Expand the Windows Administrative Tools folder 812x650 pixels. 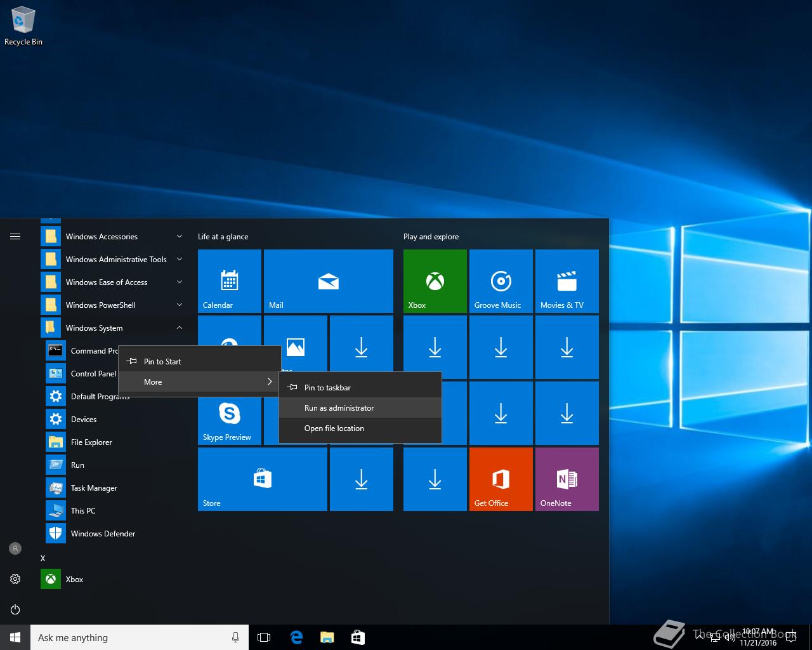coord(114,260)
